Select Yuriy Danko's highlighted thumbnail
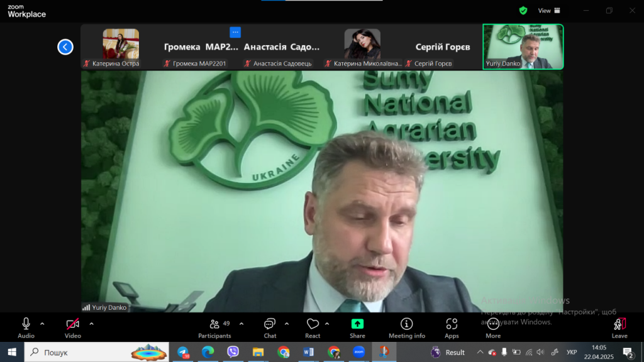The width and height of the screenshot is (644, 362). click(523, 47)
